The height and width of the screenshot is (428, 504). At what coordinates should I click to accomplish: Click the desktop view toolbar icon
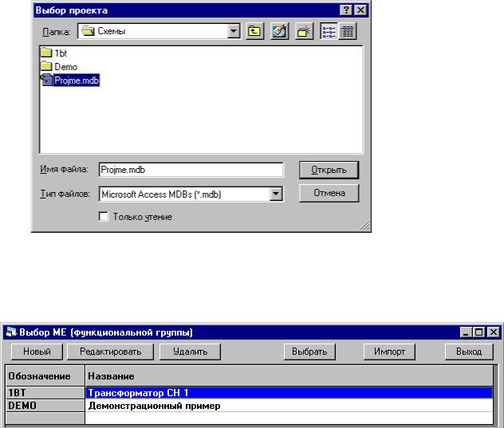click(x=279, y=31)
